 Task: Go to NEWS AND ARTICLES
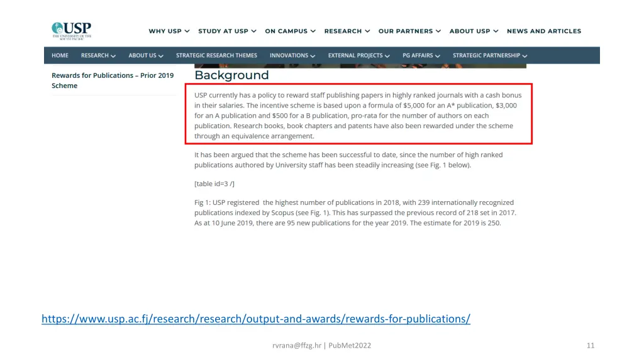click(x=543, y=31)
